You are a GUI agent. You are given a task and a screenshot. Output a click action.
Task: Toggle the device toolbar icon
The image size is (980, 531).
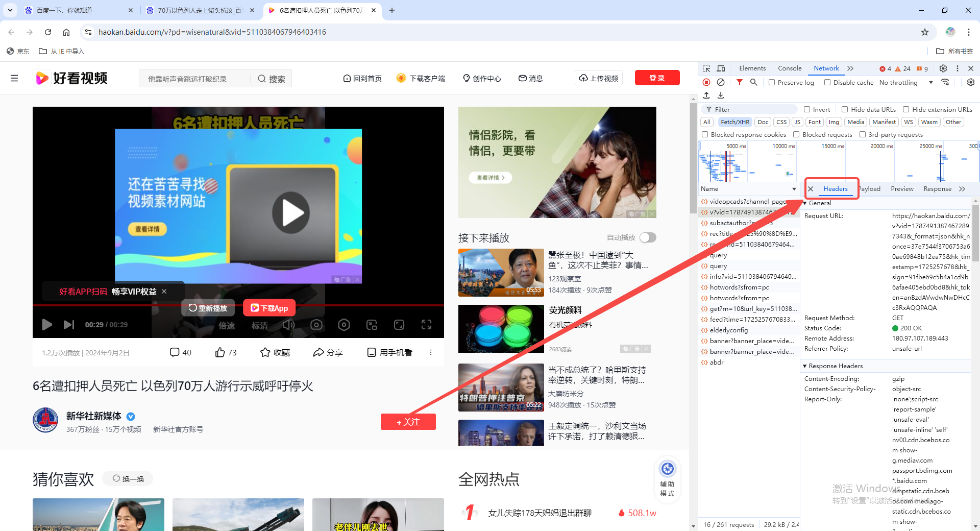tap(721, 68)
